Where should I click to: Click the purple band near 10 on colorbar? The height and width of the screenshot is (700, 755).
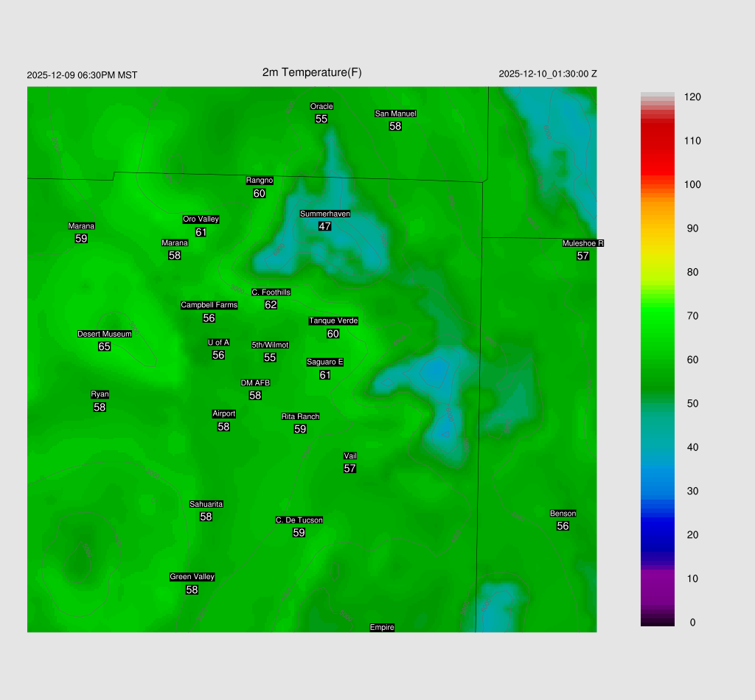[657, 578]
